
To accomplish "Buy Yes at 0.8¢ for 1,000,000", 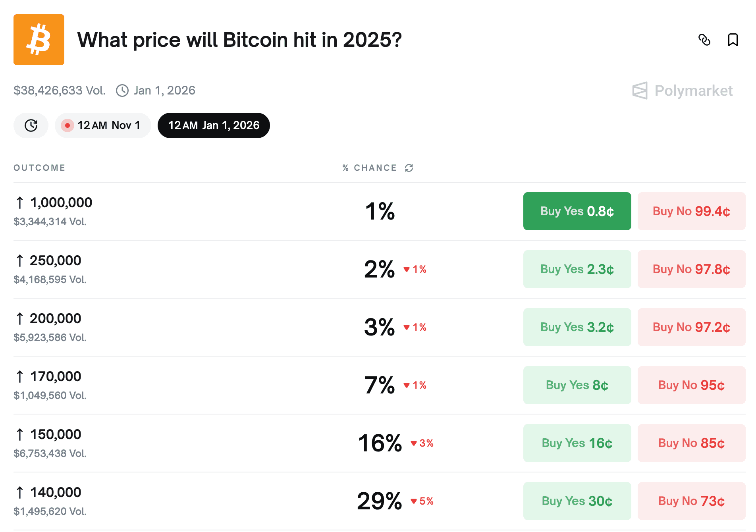I will pyautogui.click(x=577, y=211).
